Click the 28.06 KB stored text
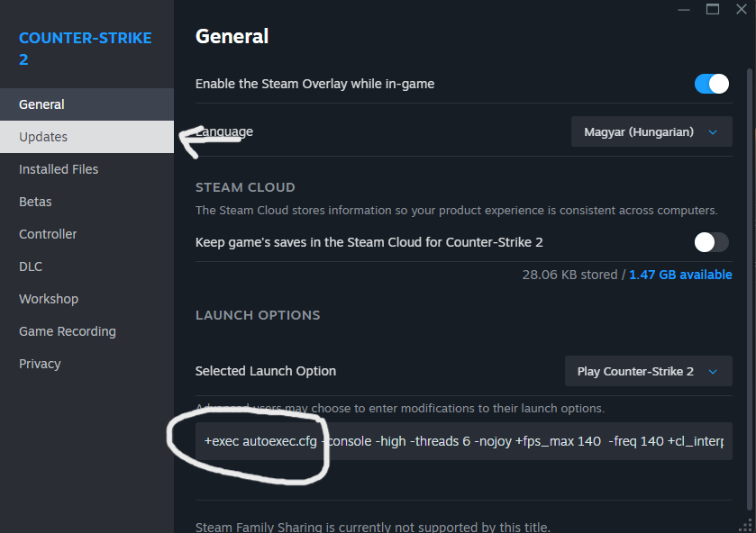Viewport: 756px width, 533px height. click(569, 275)
